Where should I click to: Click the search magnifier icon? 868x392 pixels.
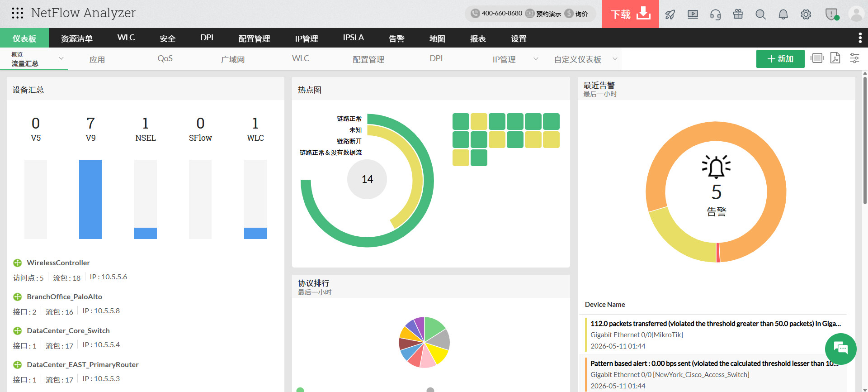coord(760,14)
